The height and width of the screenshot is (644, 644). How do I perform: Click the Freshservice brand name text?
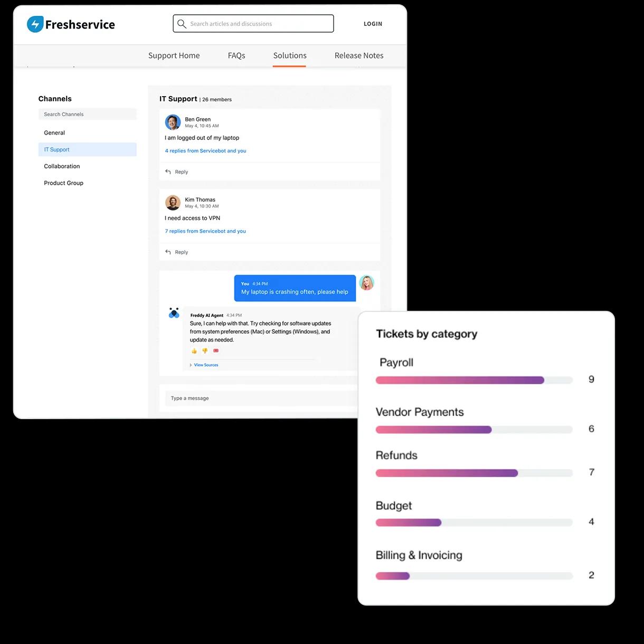pos(80,24)
